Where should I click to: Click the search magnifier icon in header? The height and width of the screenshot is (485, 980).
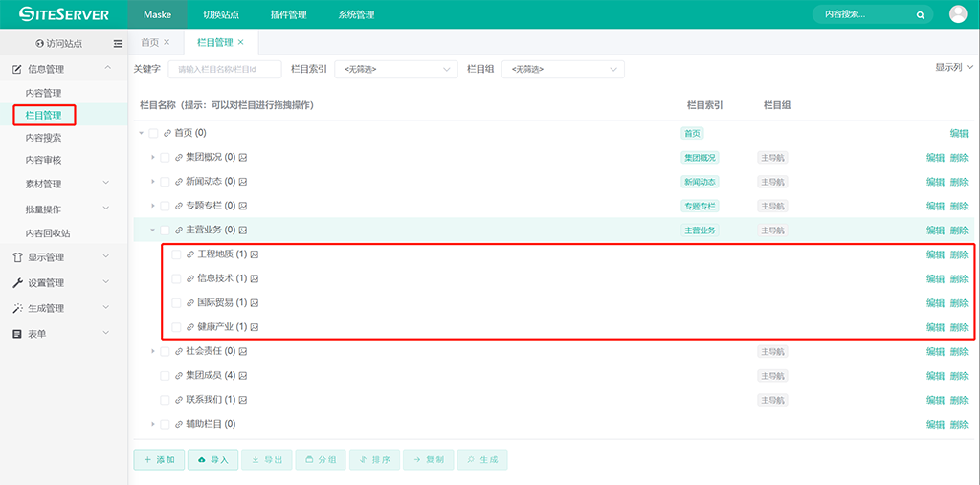[921, 15]
